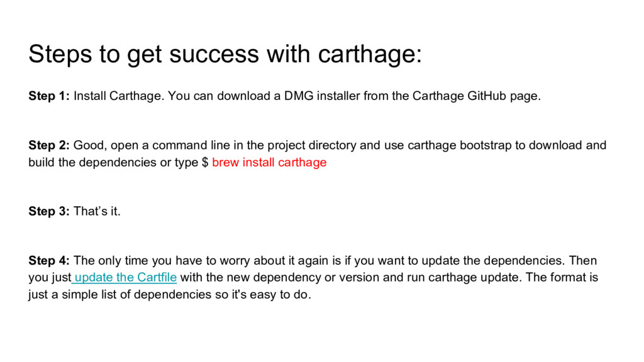Select the bold "Step 2:" label

pos(49,145)
